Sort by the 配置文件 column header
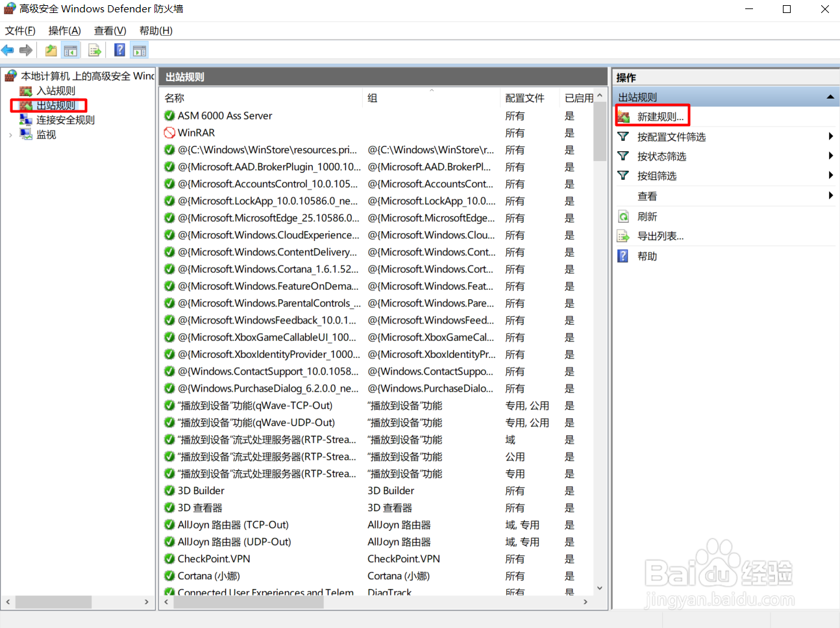840x628 pixels. pos(531,98)
